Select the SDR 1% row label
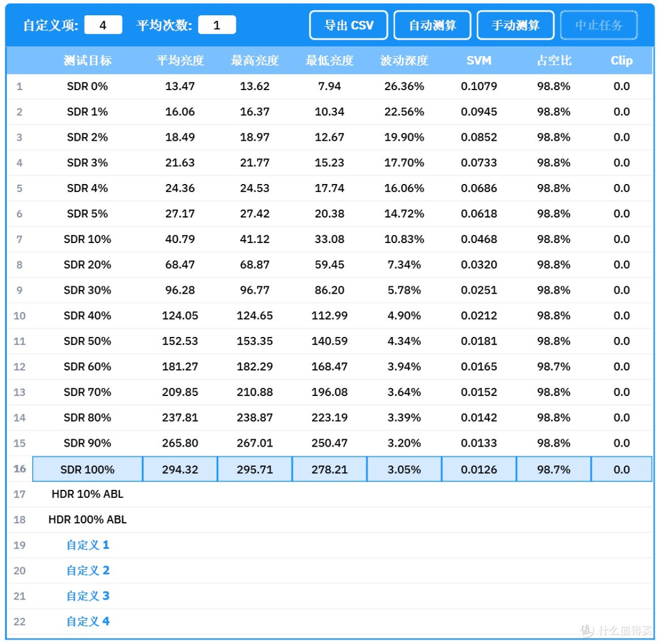 point(87,112)
